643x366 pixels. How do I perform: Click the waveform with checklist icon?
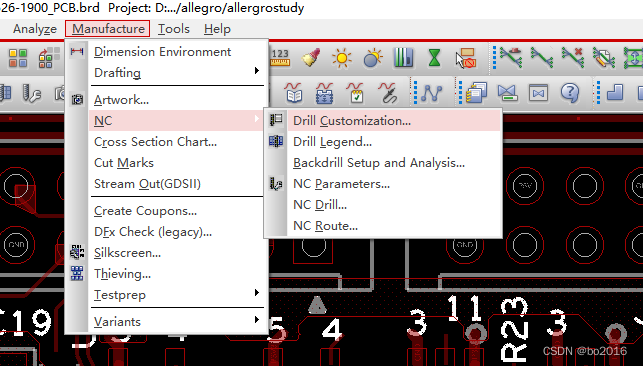[x=355, y=93]
